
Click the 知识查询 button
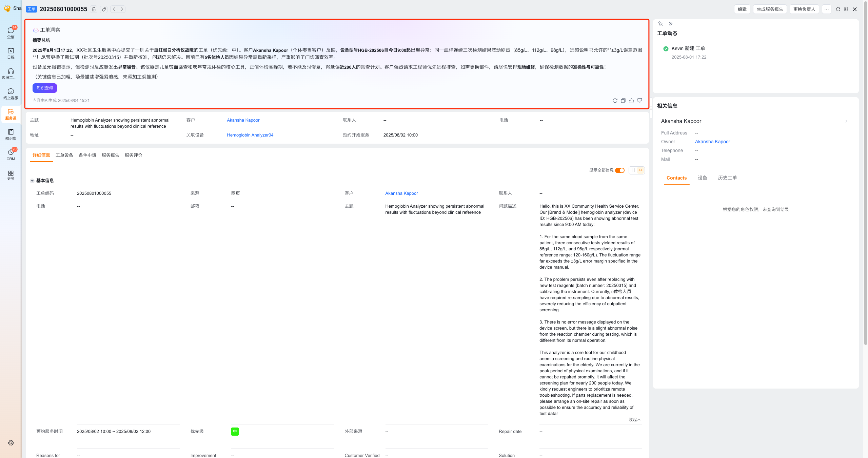44,88
